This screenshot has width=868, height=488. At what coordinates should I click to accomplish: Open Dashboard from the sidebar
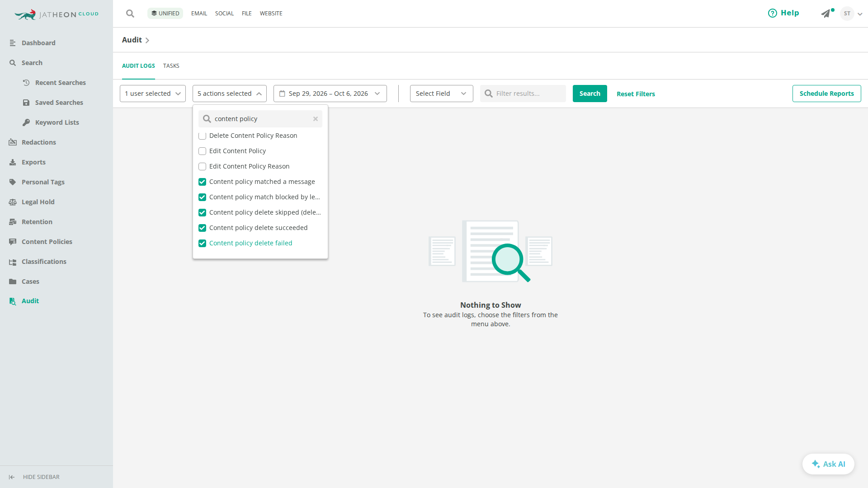[x=38, y=43]
